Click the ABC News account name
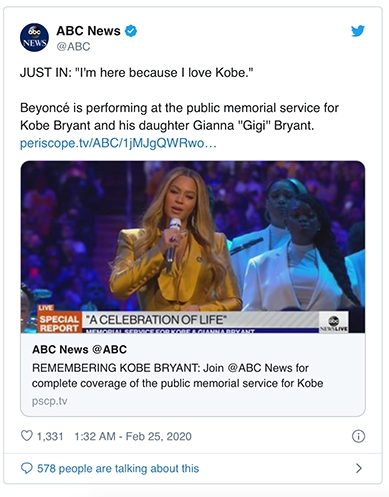Image resolution: width=389 pixels, height=497 pixels. [x=88, y=31]
